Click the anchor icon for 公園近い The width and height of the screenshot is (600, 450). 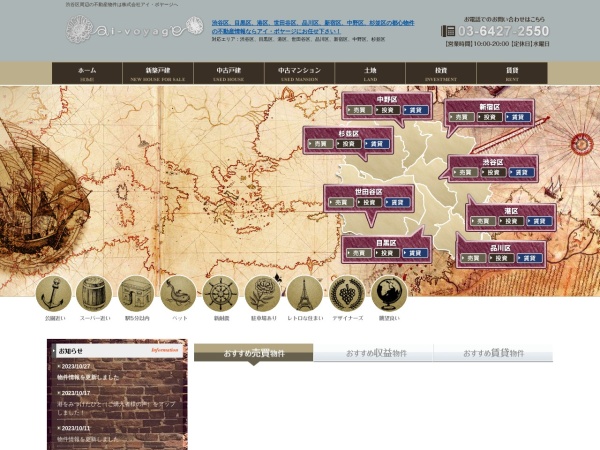click(54, 293)
